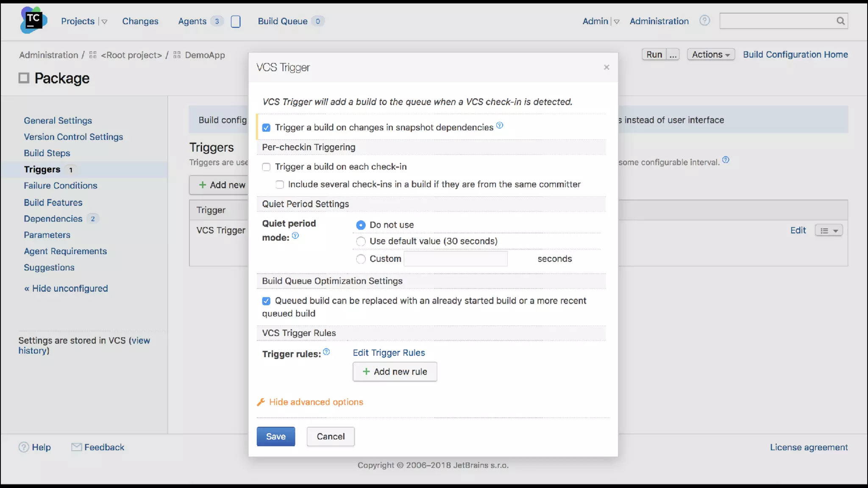
Task: Open the Actions dropdown menu
Action: 710,55
